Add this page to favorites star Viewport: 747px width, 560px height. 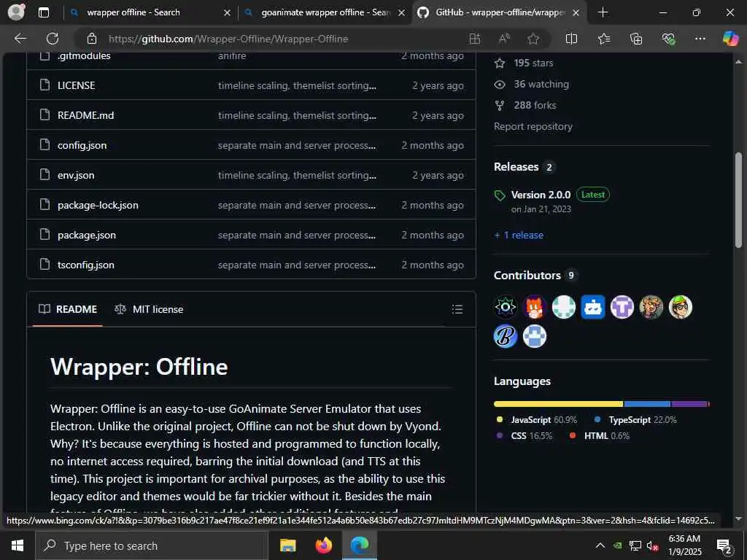coord(533,39)
